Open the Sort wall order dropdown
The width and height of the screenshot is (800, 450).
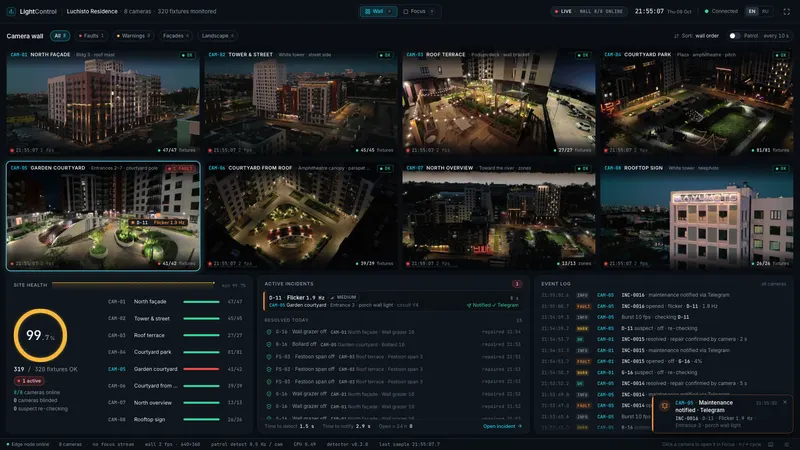pyautogui.click(x=696, y=36)
